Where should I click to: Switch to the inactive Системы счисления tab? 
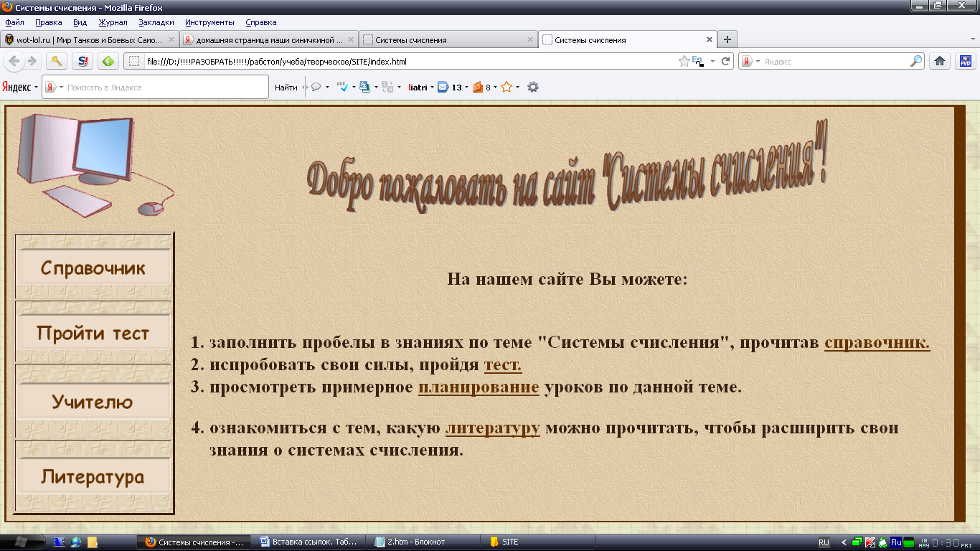coord(448,40)
